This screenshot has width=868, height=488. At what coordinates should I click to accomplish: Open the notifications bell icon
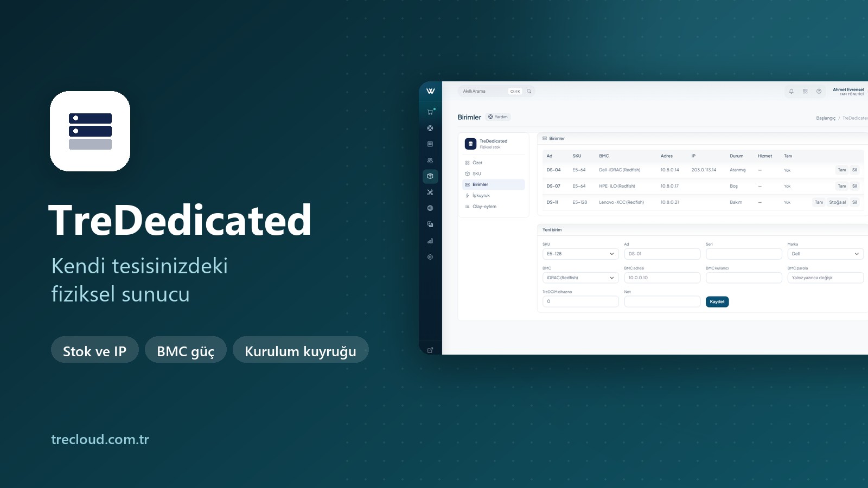pyautogui.click(x=791, y=91)
